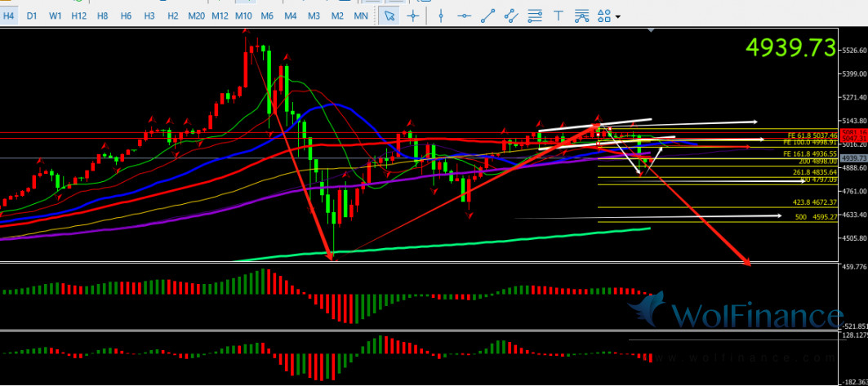Select the horizontal line tool
Screen dimensions: 868x386
464,16
